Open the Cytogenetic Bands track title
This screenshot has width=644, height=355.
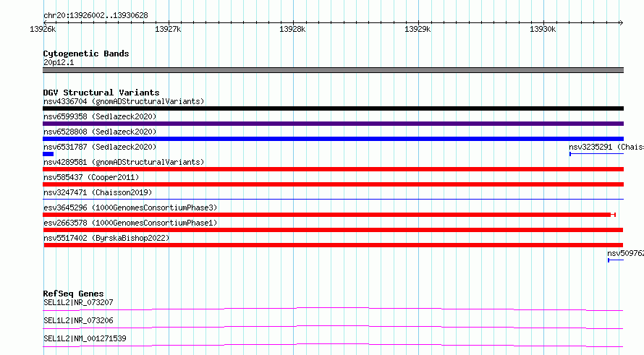point(86,54)
